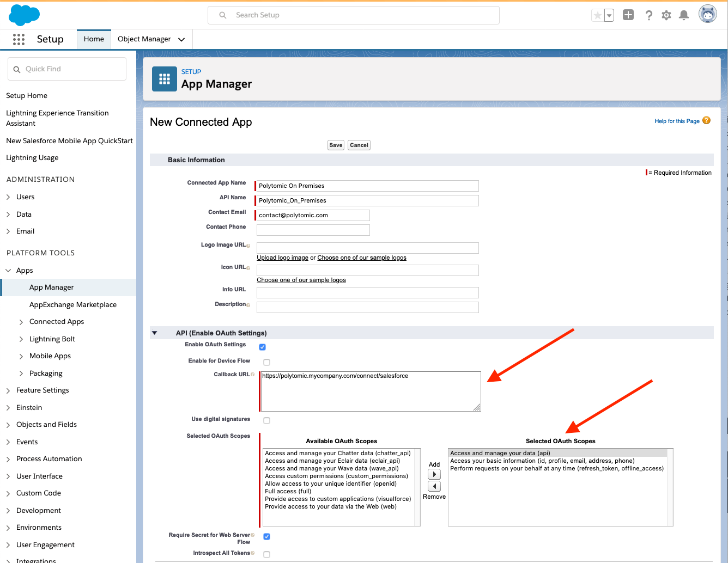
Task: Open the notifications bell icon
Action: coord(684,15)
